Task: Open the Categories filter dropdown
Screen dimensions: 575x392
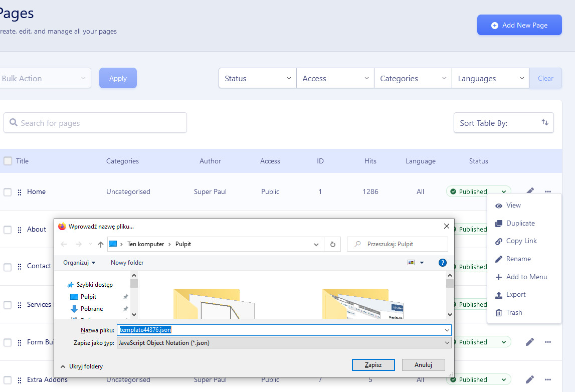Action: coord(413,78)
